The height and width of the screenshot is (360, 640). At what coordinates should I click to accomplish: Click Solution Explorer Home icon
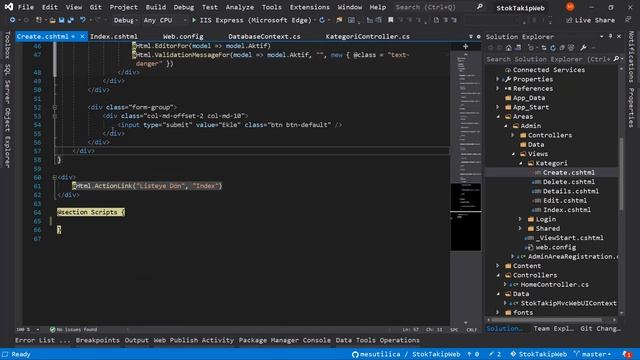click(x=509, y=48)
